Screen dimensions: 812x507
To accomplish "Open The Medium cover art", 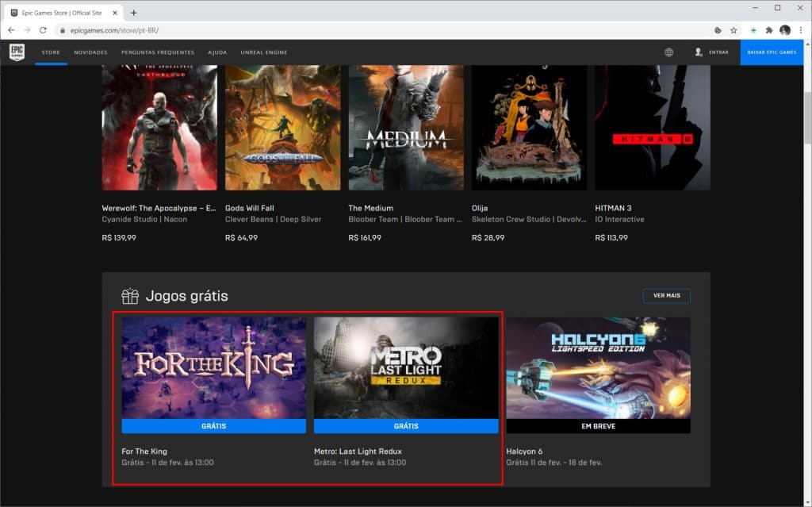I will pos(406,128).
